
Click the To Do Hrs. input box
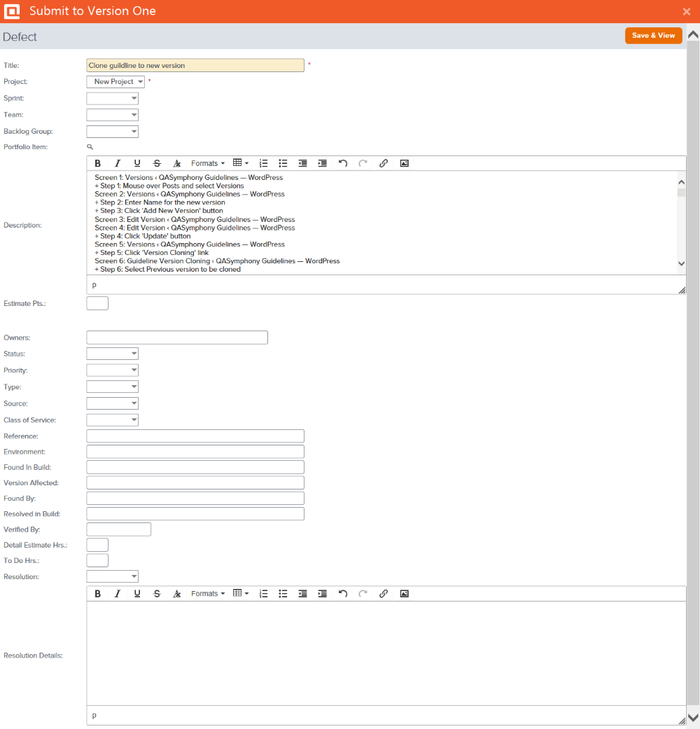click(x=97, y=561)
